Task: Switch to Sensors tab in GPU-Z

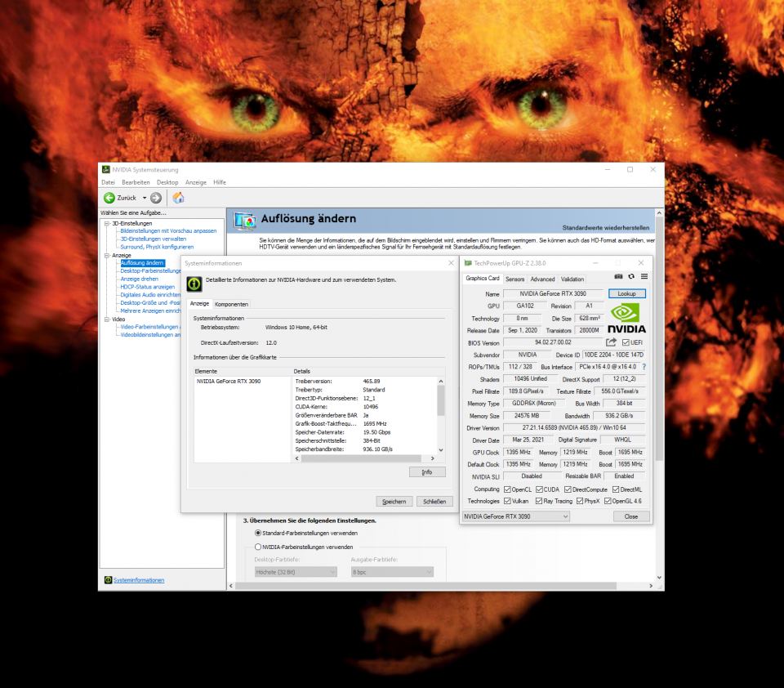Action: [515, 279]
